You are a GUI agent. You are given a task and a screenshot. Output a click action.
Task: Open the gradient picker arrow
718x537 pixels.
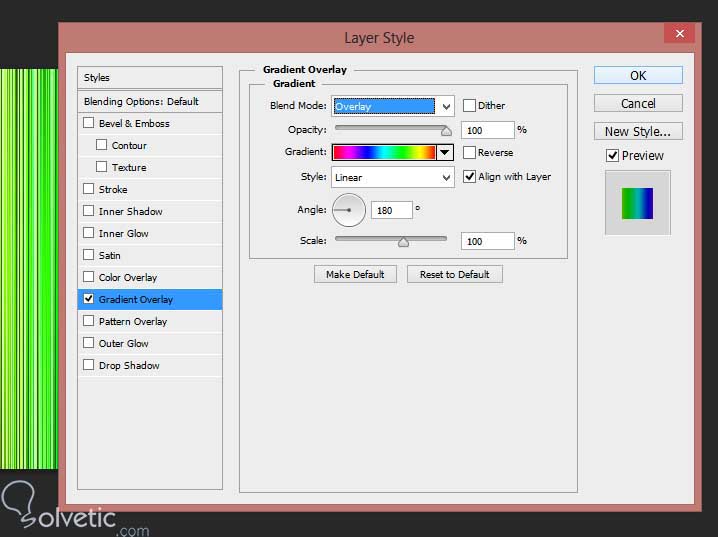445,152
